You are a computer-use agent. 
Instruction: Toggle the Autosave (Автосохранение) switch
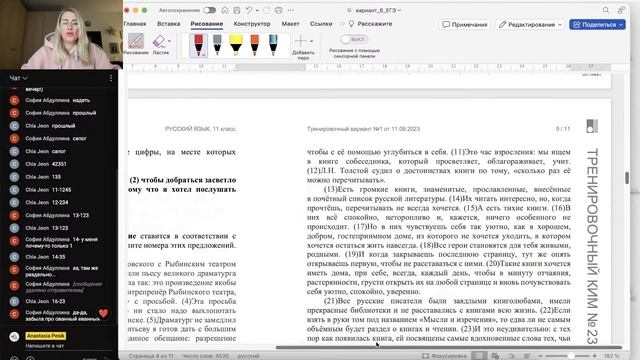[x=209, y=10]
